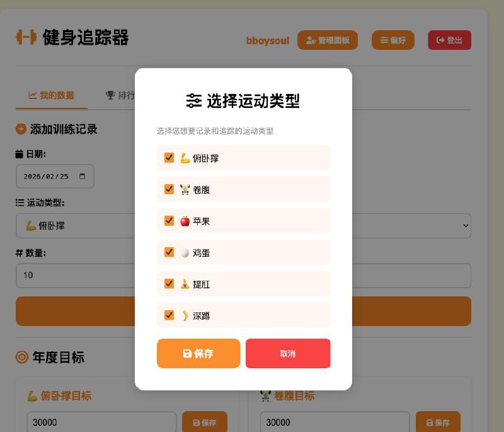Click the flexed arm emoji beside 俯卧撑
The width and height of the screenshot is (504, 432).
[185, 158]
